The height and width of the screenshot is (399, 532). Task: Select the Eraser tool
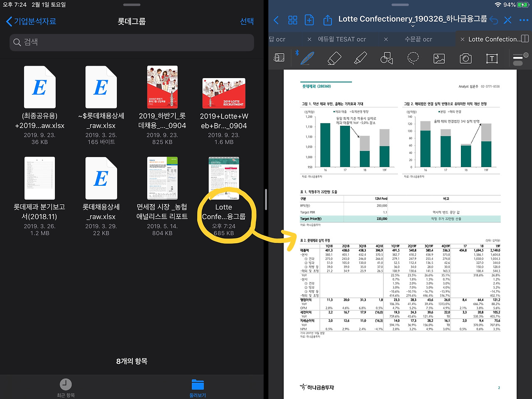click(335, 58)
